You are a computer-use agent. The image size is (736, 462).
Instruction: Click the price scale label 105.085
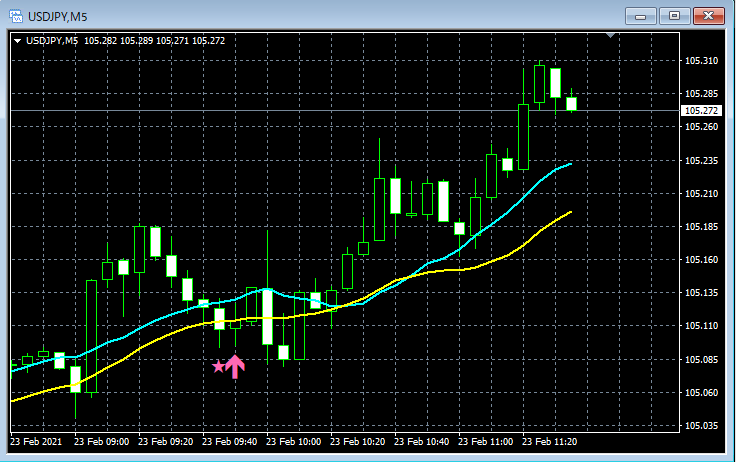tap(701, 360)
